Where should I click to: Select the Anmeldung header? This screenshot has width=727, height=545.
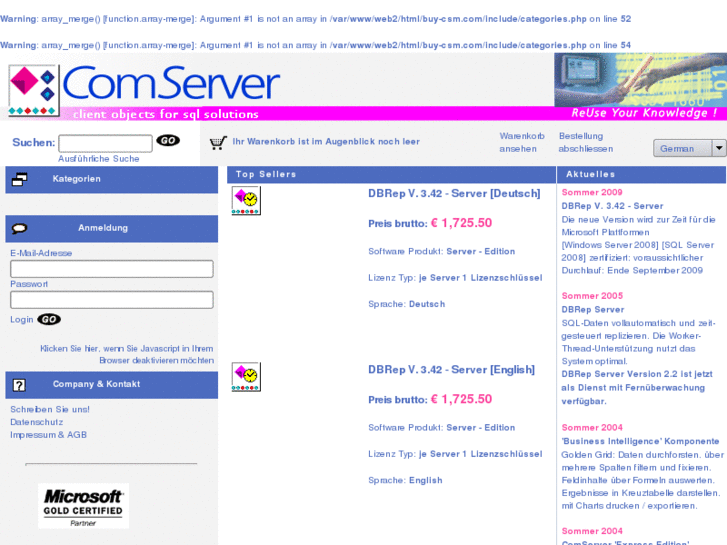coord(112,228)
